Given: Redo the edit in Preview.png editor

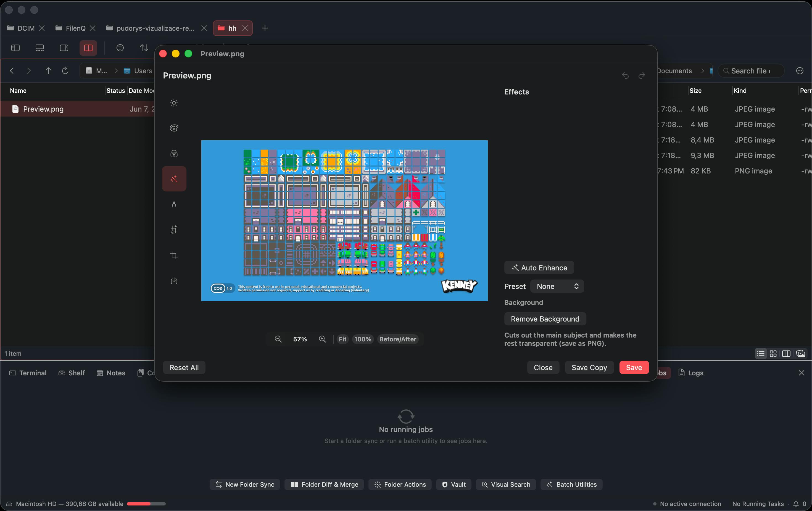Looking at the screenshot, I should pos(642,76).
